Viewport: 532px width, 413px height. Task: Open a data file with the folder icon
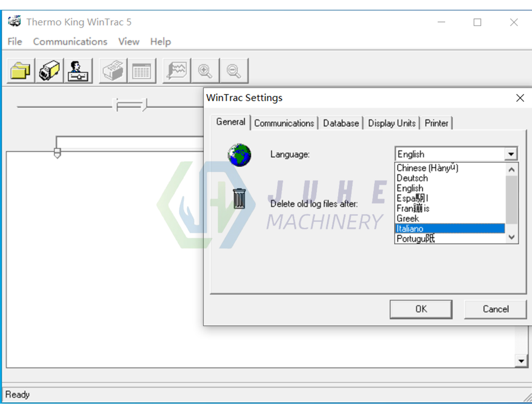19,70
